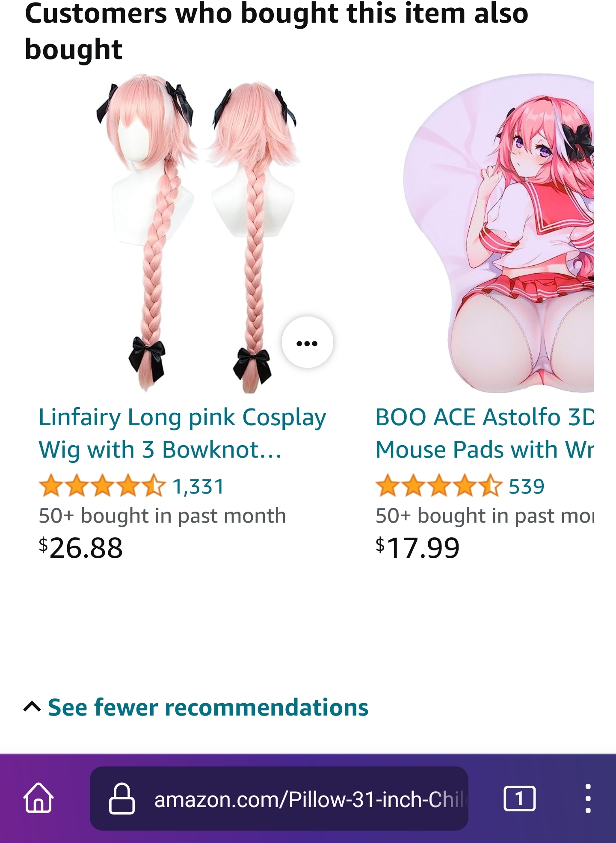Open browser vertical three-dot menu

click(588, 798)
